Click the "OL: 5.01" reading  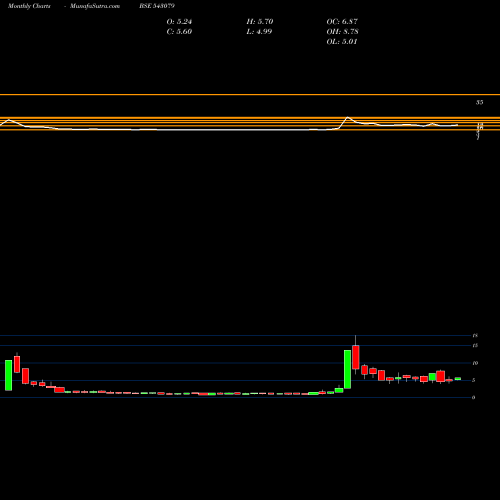coord(342,42)
